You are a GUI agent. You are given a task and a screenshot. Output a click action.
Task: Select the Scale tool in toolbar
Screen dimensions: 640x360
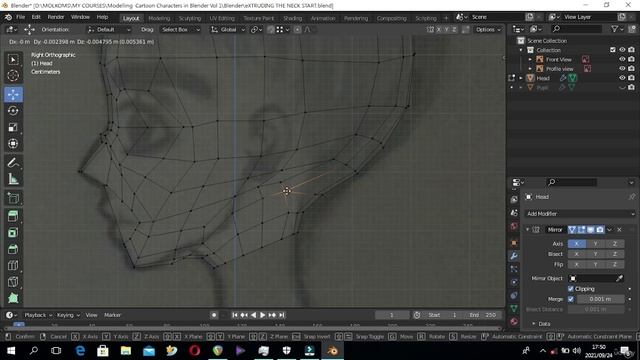coord(13,127)
